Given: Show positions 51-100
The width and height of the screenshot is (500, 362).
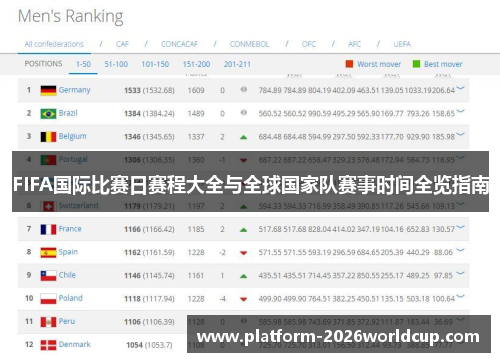Looking at the screenshot, I should click(x=116, y=64).
